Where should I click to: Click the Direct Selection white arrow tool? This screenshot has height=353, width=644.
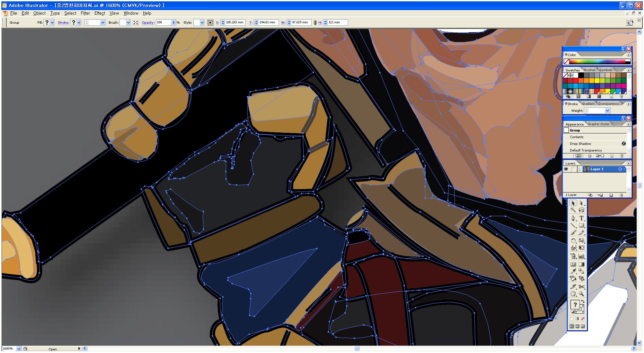click(x=582, y=203)
